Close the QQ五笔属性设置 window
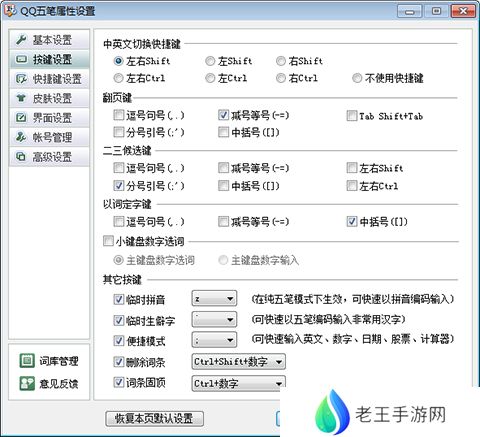The height and width of the screenshot is (437, 480). [463, 11]
